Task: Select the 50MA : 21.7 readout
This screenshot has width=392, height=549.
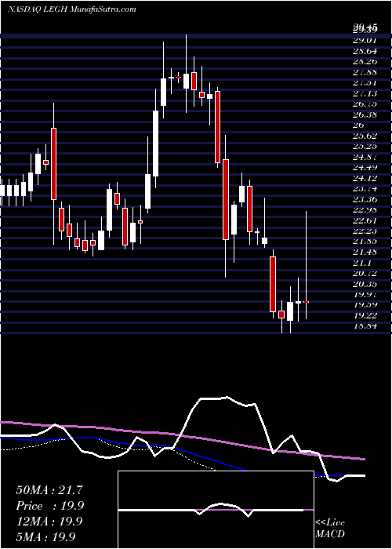Action: point(49,490)
